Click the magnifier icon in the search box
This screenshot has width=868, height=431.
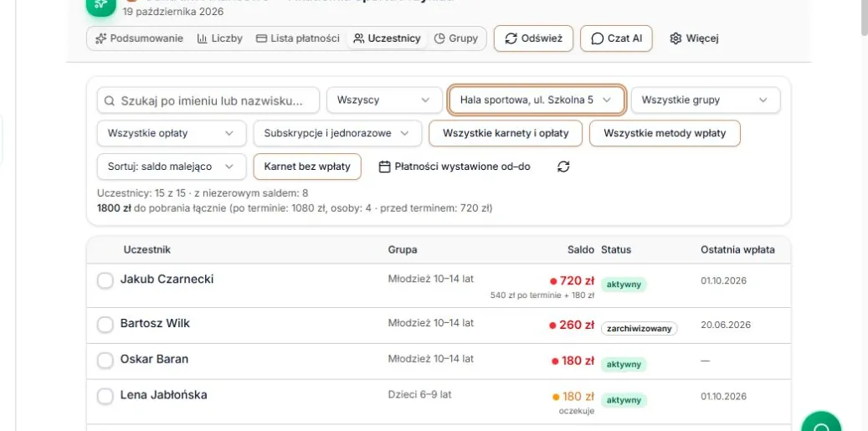pos(110,100)
